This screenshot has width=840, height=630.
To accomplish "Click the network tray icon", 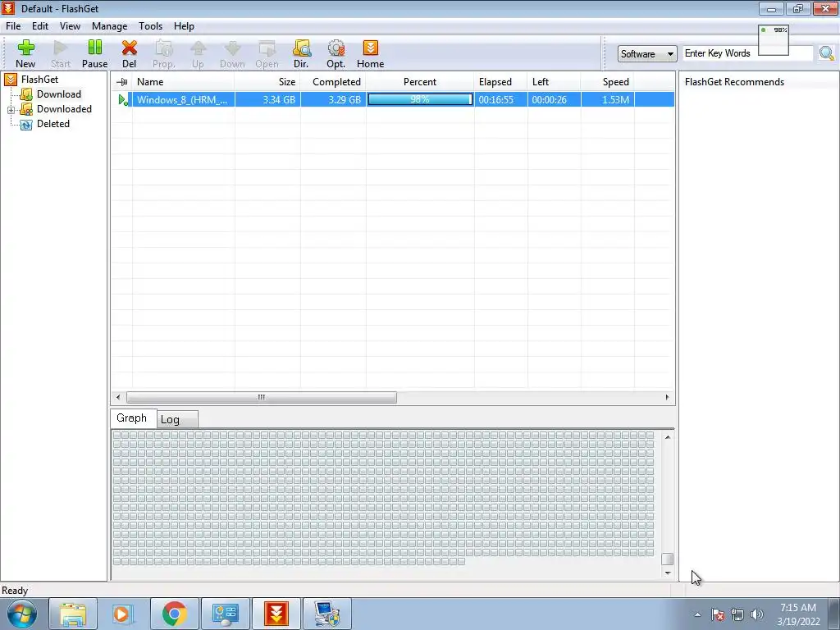I will coord(737,614).
